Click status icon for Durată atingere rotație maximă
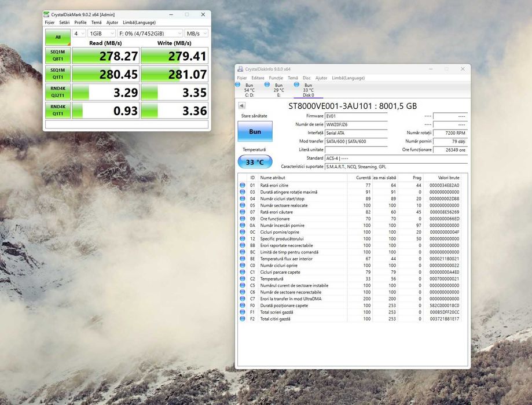Viewport: 532px width, 405px height. coord(242,192)
